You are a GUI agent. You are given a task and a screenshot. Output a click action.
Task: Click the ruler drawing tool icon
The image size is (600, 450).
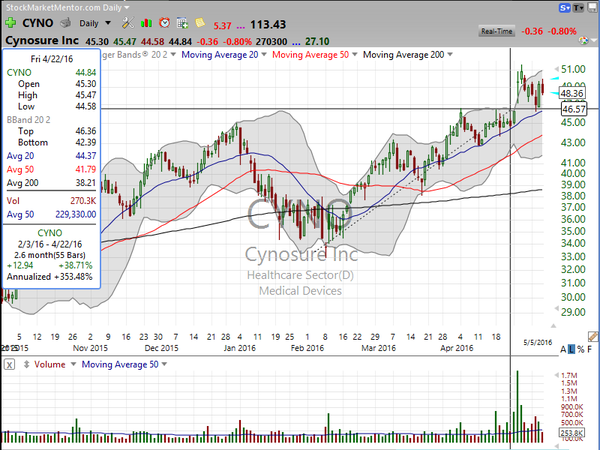[593, 336]
